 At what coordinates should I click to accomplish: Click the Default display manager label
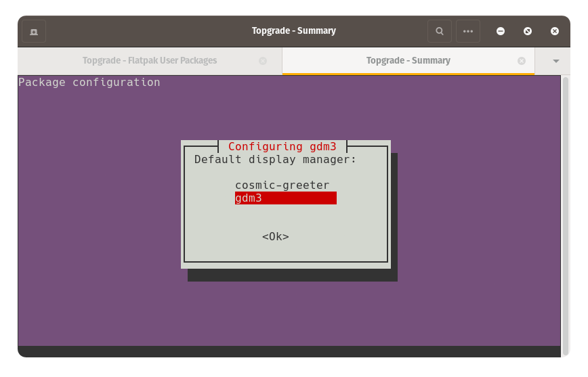(275, 160)
